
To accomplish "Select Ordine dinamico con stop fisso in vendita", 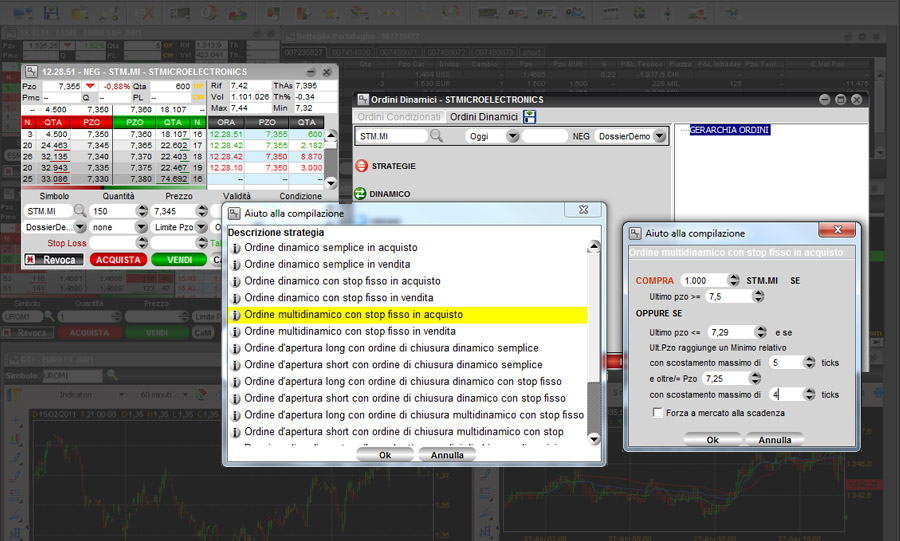I will tap(408, 298).
